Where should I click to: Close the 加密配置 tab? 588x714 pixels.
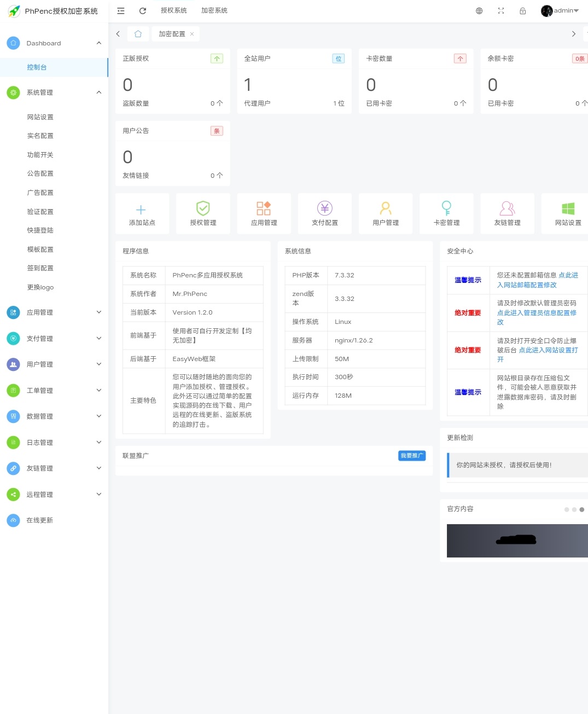[192, 34]
